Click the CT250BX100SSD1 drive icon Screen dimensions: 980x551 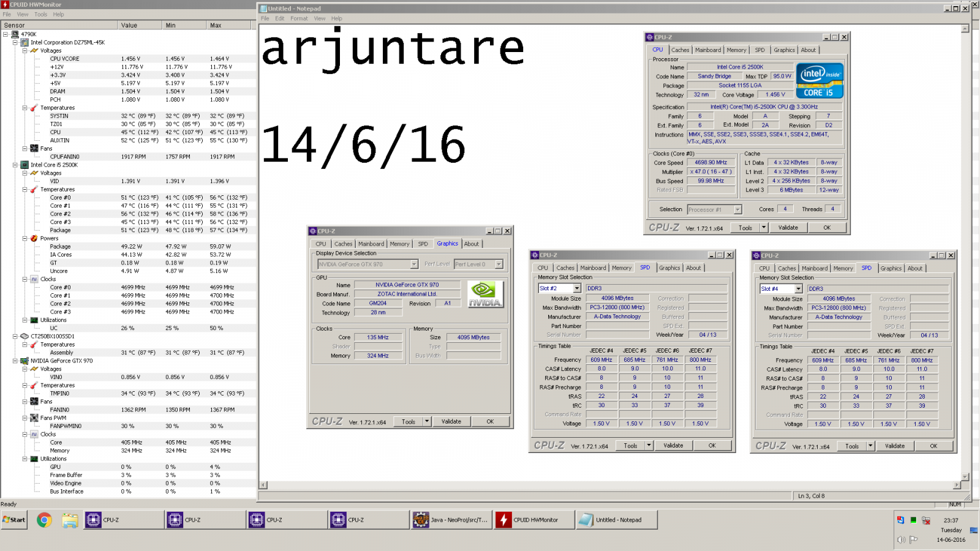click(x=25, y=336)
